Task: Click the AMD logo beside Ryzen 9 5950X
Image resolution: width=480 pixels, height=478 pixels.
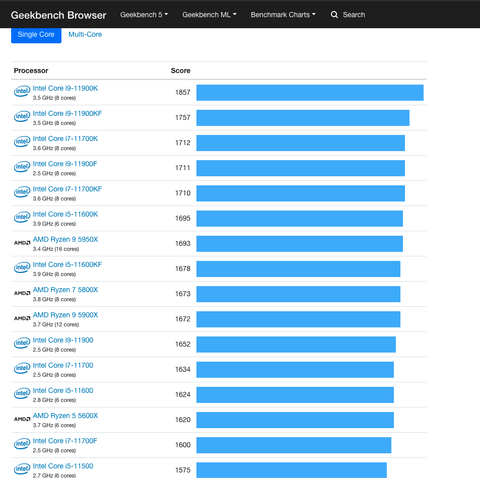Action: pos(22,243)
